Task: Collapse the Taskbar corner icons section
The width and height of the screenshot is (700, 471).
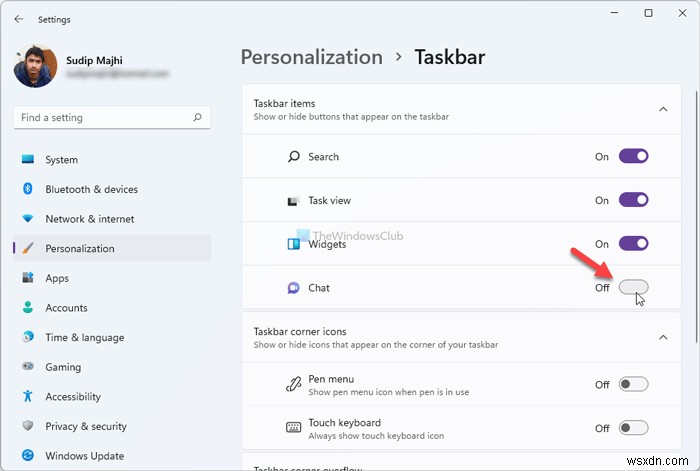Action: (662, 337)
